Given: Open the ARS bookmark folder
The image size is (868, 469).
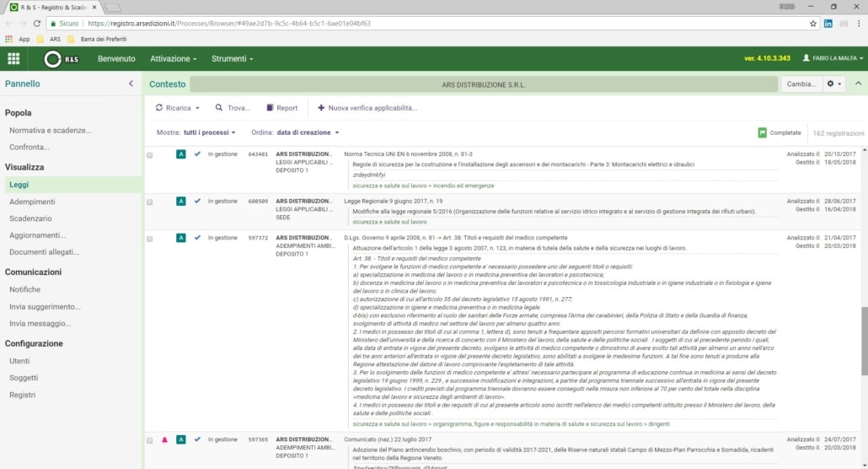Looking at the screenshot, I should (49, 39).
